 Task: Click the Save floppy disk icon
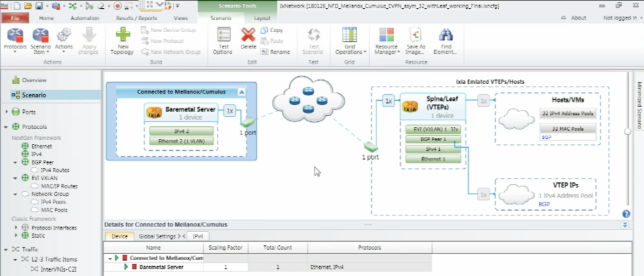coord(39,6)
